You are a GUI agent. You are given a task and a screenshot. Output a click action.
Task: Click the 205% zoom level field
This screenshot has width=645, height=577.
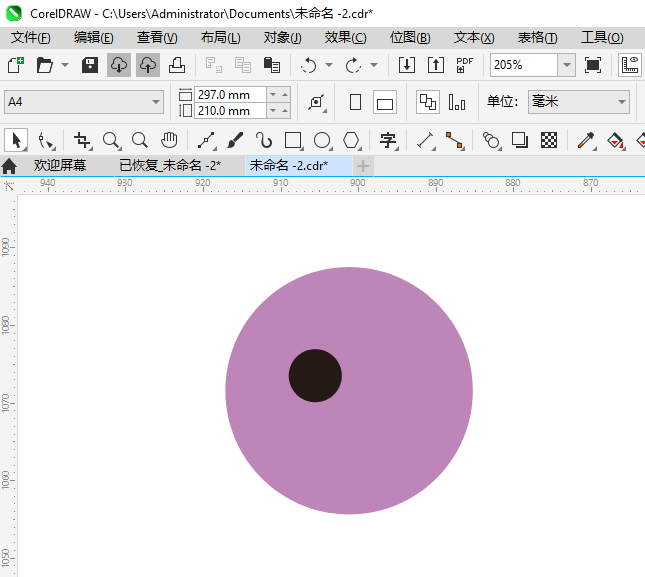[524, 65]
